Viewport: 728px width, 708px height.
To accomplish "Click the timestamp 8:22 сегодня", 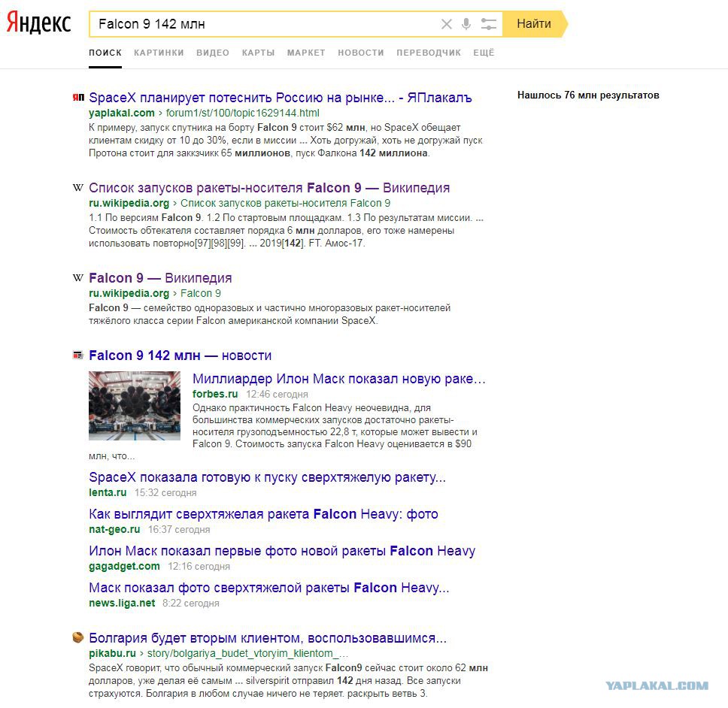I will click(191, 603).
